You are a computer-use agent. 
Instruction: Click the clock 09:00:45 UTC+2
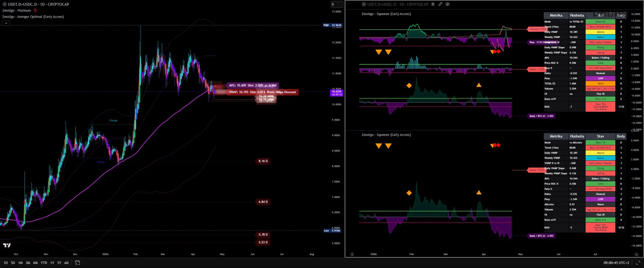pos(616,263)
